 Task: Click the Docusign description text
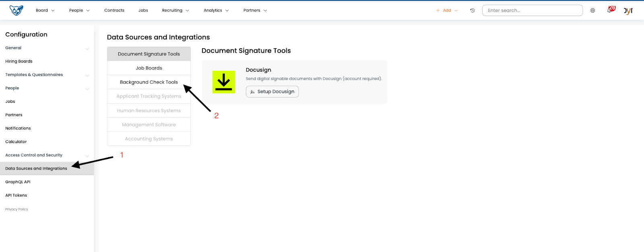point(314,79)
